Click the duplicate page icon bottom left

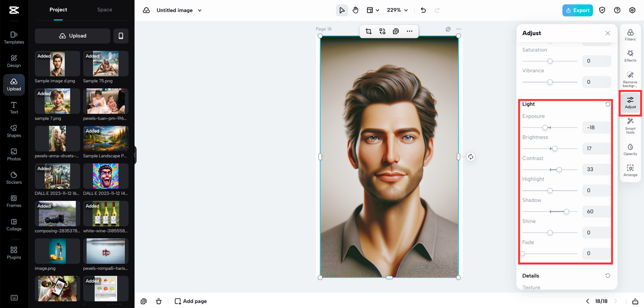(144, 301)
